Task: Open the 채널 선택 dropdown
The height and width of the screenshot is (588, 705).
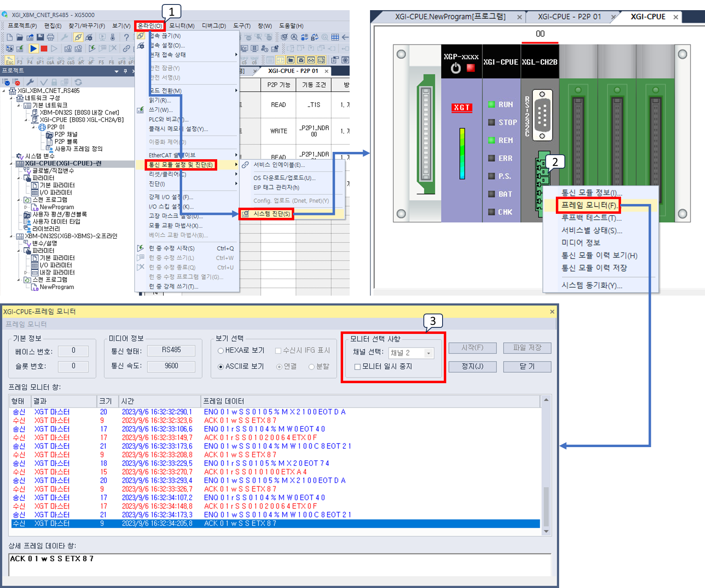Action: [x=429, y=353]
